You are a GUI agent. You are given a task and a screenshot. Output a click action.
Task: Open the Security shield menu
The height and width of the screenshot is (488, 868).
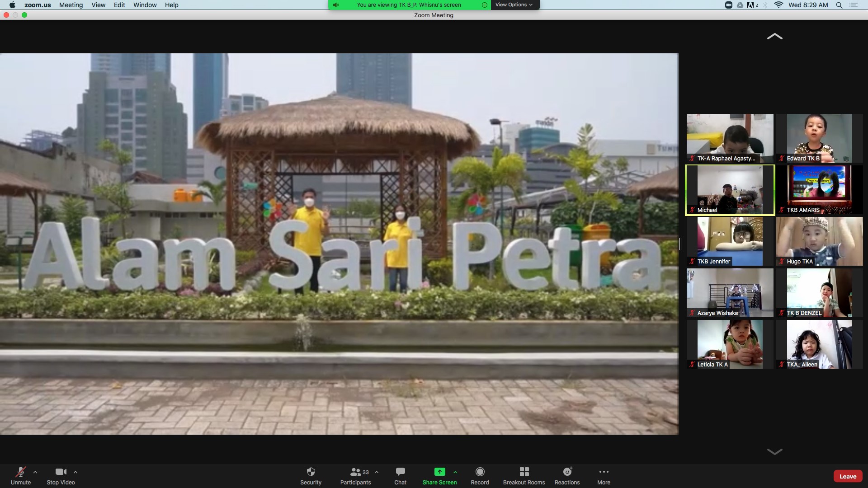point(311,476)
